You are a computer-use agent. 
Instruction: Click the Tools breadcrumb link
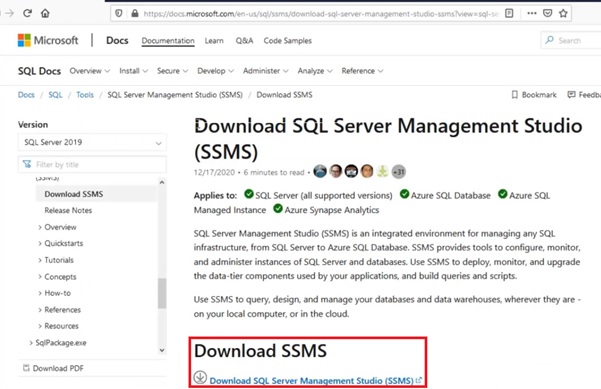pos(85,95)
